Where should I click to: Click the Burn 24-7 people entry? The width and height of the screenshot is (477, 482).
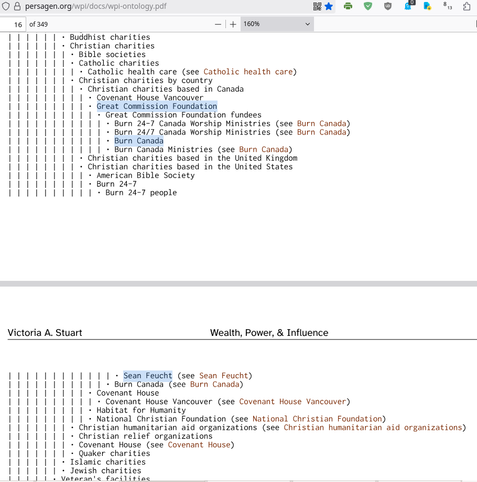[x=141, y=193]
